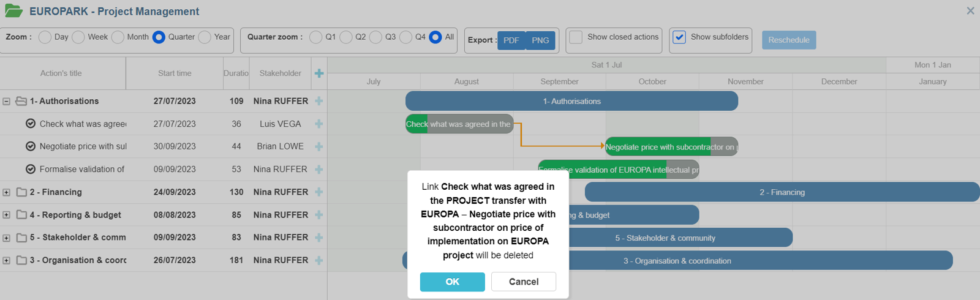Viewport: 980px width, 300px height.
Task: Click the Start time column header
Action: click(175, 73)
